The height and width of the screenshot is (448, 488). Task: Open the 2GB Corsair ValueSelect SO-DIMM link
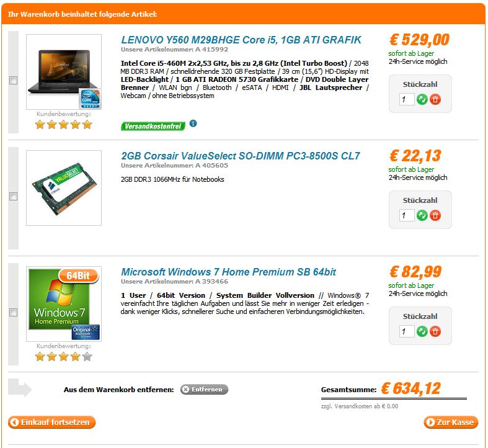(x=241, y=156)
